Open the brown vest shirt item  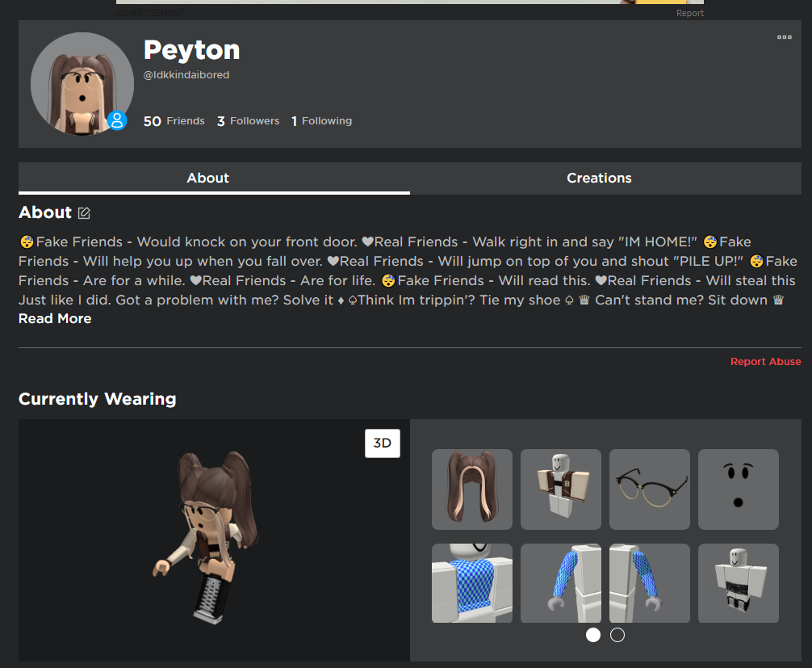561,489
